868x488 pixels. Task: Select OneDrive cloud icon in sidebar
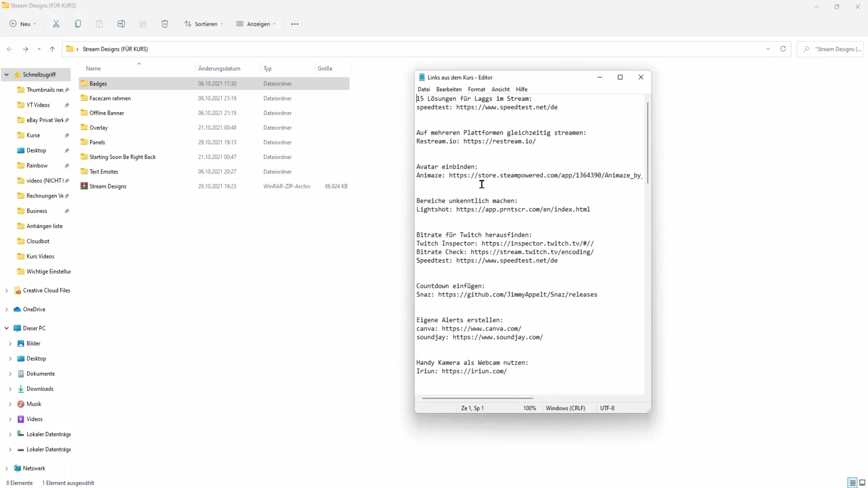17,310
